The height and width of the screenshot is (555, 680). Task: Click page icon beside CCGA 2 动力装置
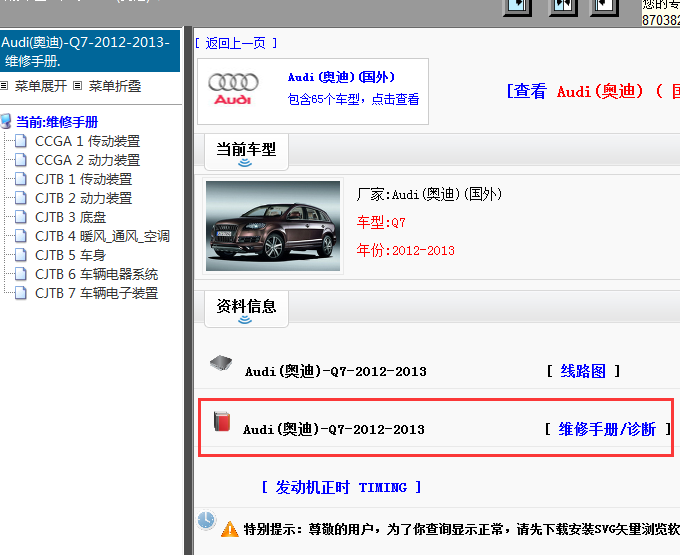(x=20, y=160)
